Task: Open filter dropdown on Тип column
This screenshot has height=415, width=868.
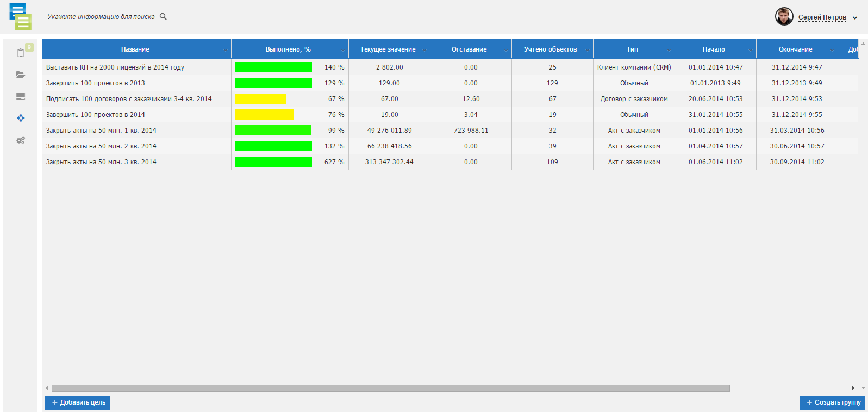Action: pyautogui.click(x=669, y=50)
